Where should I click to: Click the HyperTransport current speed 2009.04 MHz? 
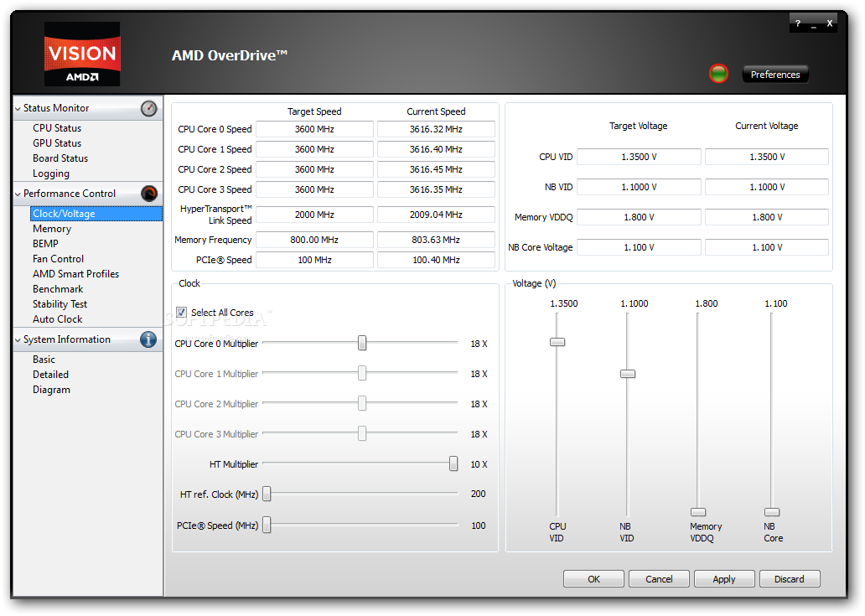[436, 215]
